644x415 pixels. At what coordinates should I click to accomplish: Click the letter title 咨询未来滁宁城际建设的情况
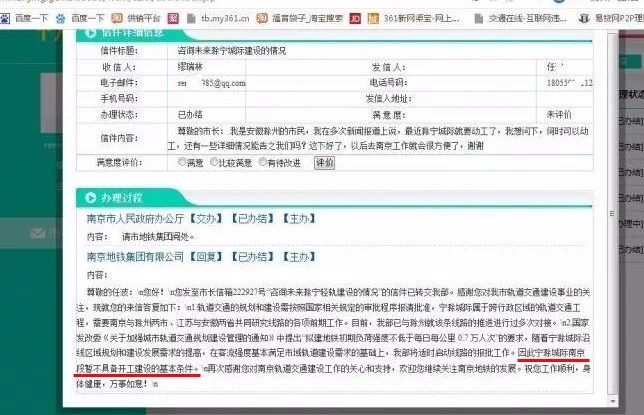[232, 51]
